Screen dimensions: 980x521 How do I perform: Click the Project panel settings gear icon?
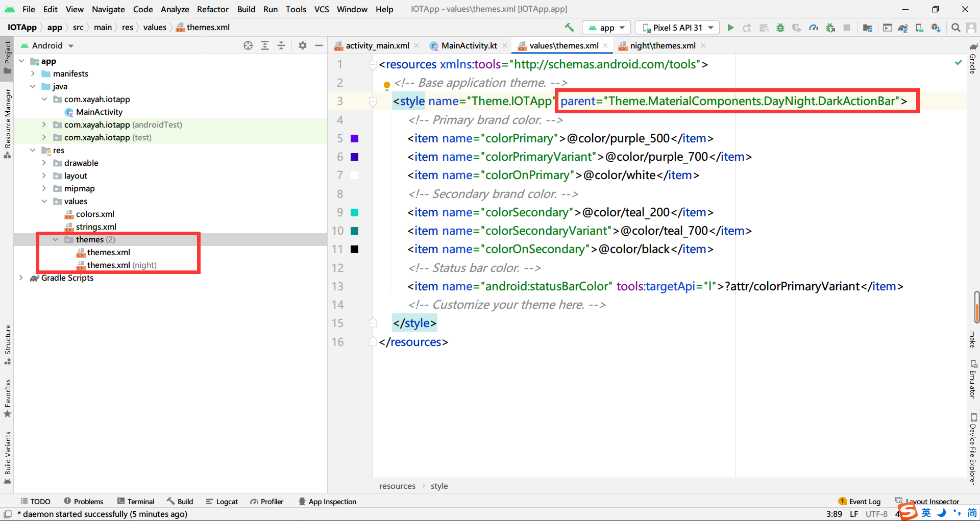click(303, 45)
